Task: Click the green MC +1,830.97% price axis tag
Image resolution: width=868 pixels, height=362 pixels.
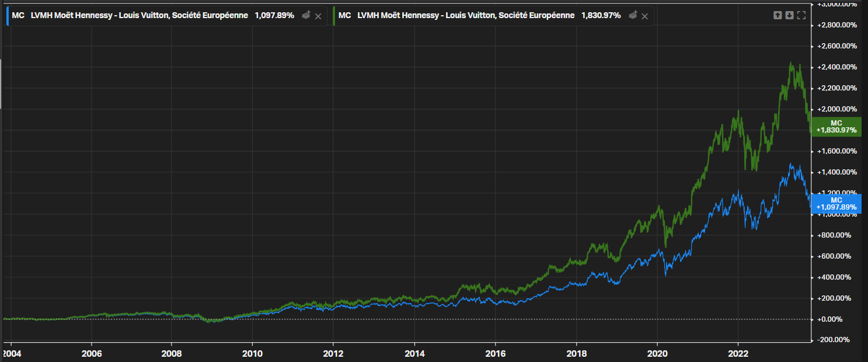Action: [836, 126]
